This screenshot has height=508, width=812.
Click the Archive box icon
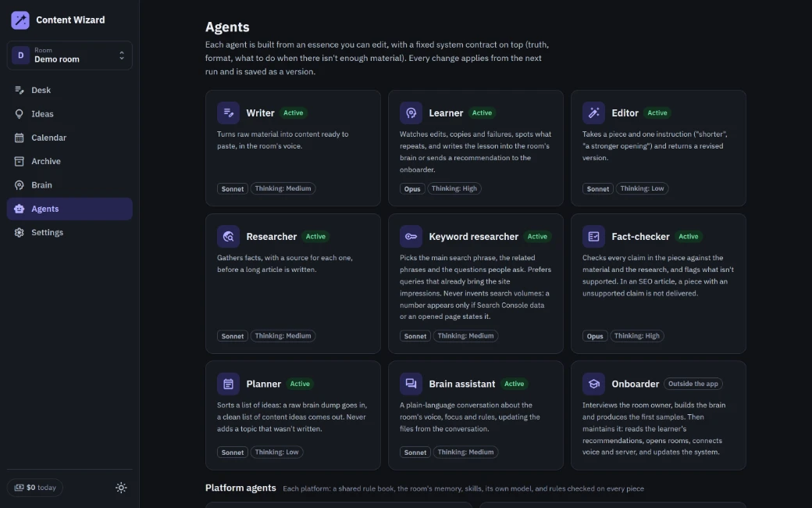(x=20, y=161)
